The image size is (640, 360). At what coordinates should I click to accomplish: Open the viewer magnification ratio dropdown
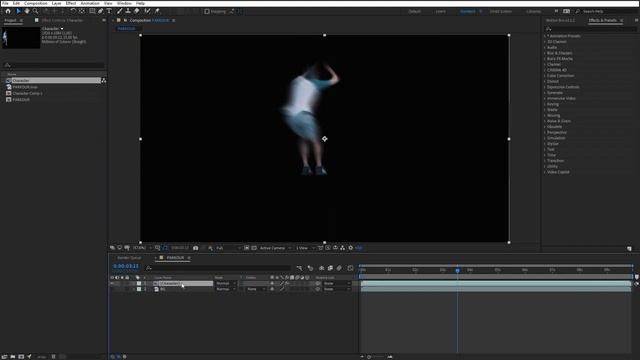[142, 248]
